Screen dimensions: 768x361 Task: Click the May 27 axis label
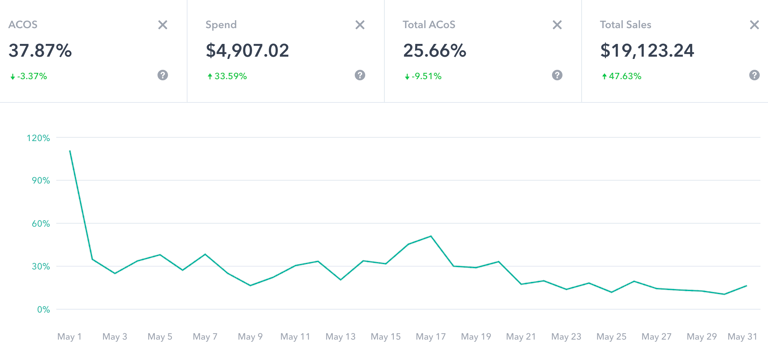click(656, 337)
